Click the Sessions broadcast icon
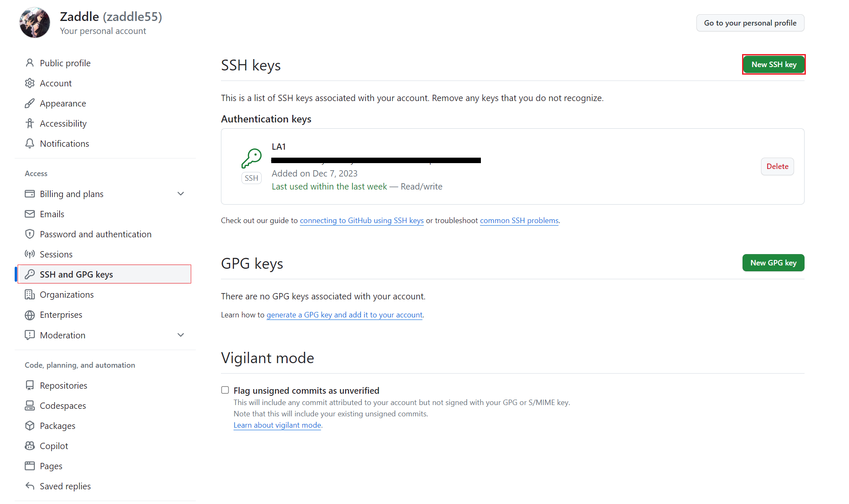The height and width of the screenshot is (504, 849). tap(30, 254)
